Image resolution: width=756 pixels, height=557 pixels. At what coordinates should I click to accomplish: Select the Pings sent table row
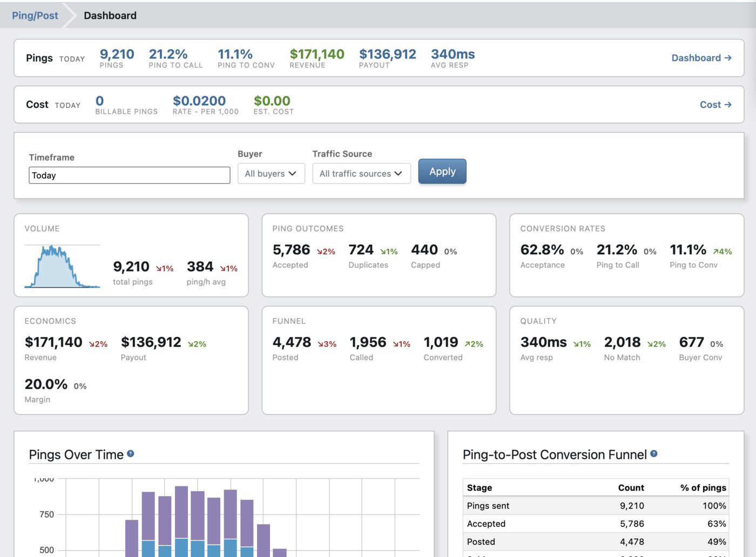click(596, 506)
